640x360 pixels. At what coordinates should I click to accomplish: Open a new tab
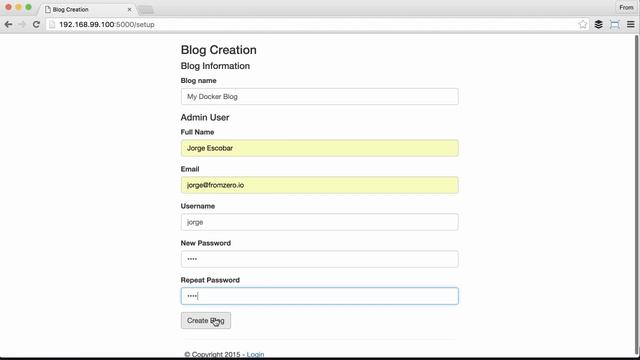pos(146,9)
